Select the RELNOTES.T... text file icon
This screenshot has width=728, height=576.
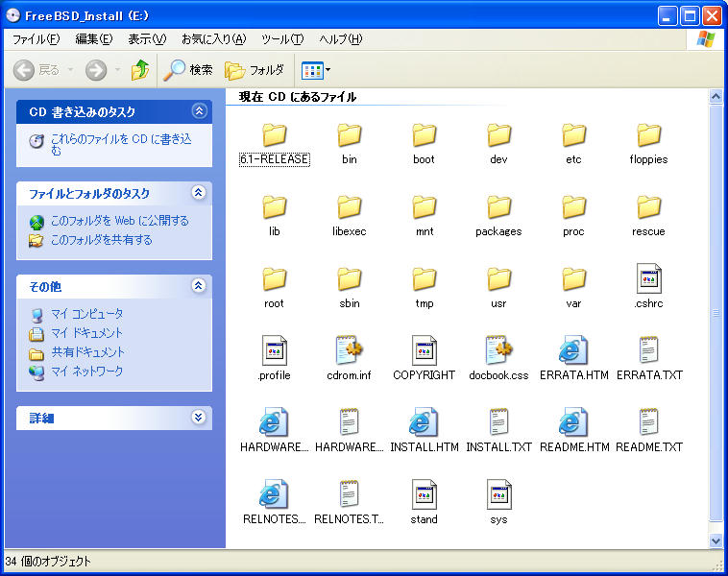point(350,493)
